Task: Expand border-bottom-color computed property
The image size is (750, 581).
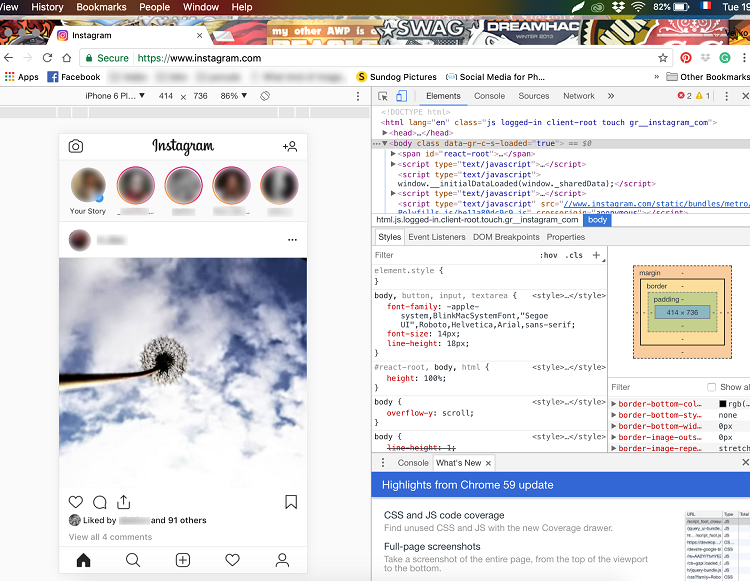Action: click(614, 404)
